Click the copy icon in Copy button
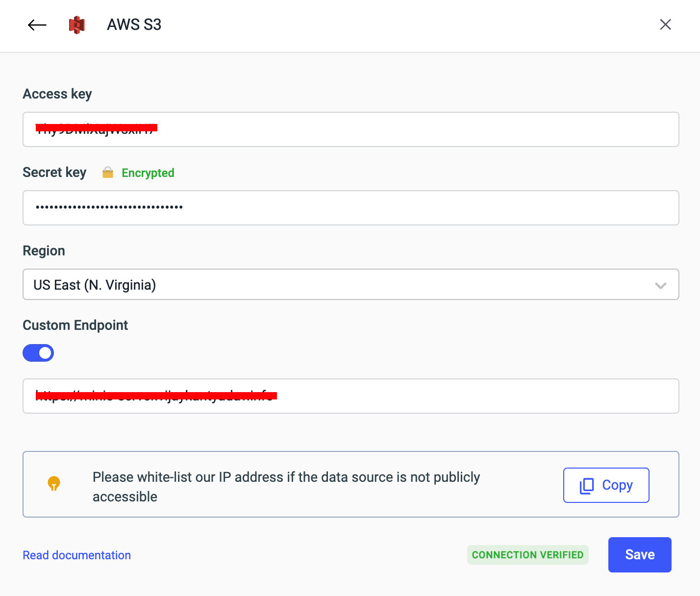700x596 pixels. click(x=587, y=486)
